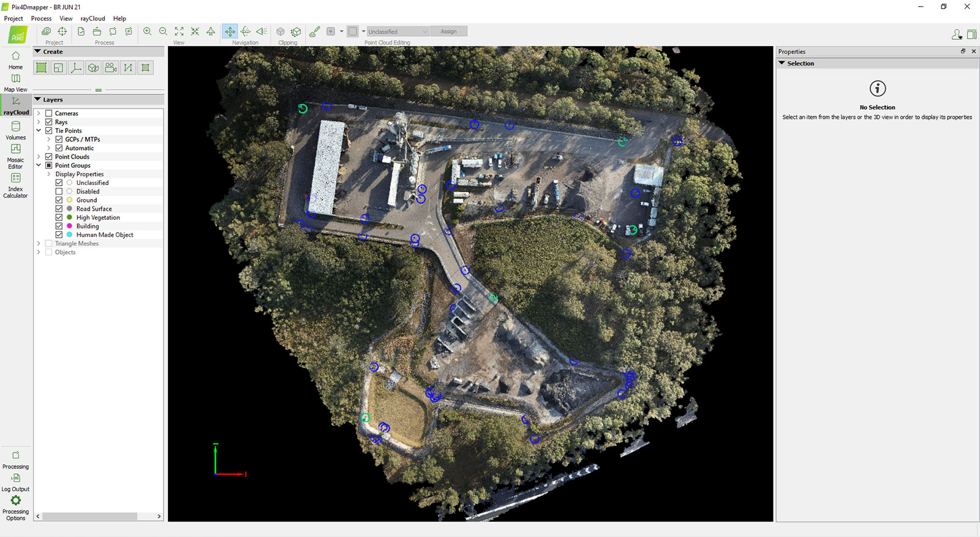The height and width of the screenshot is (537, 980).
Task: Open the rayCloud view in sidebar
Action: point(15,105)
